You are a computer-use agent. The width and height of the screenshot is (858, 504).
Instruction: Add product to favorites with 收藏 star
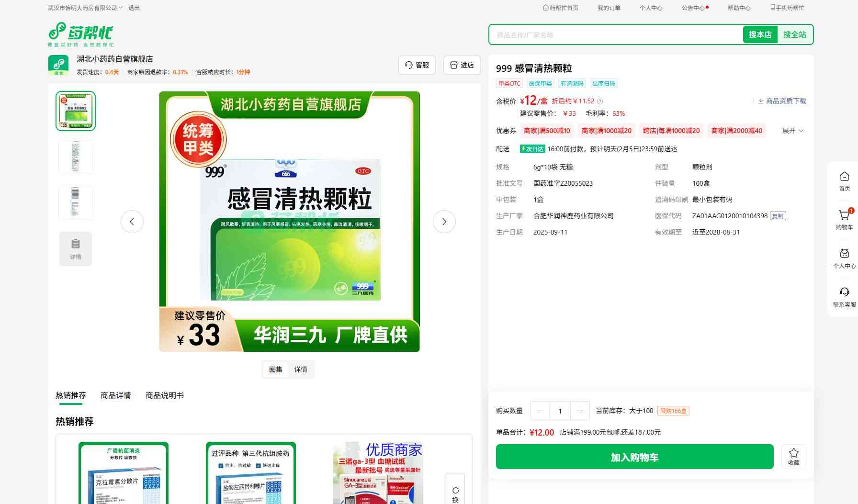click(x=794, y=457)
